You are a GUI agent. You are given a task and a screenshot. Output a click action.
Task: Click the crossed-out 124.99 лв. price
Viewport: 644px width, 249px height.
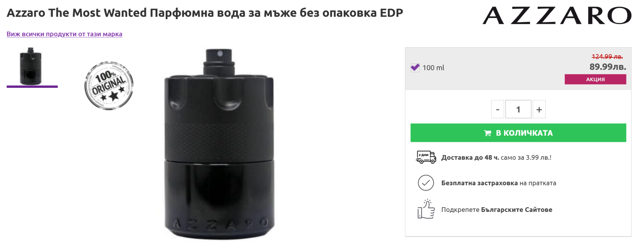click(x=607, y=57)
